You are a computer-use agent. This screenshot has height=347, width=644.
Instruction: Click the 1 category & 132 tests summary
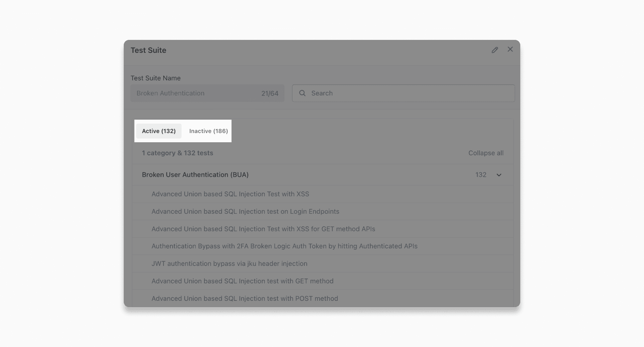pos(177,153)
